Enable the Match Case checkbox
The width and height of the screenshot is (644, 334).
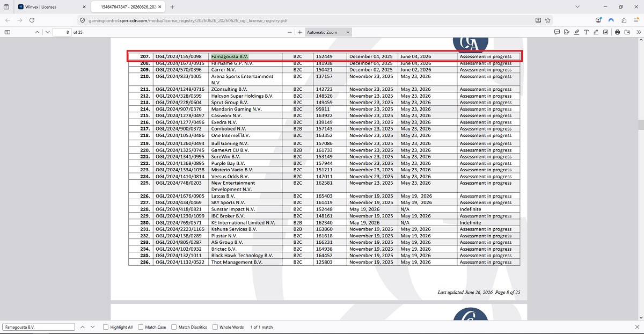tap(141, 326)
